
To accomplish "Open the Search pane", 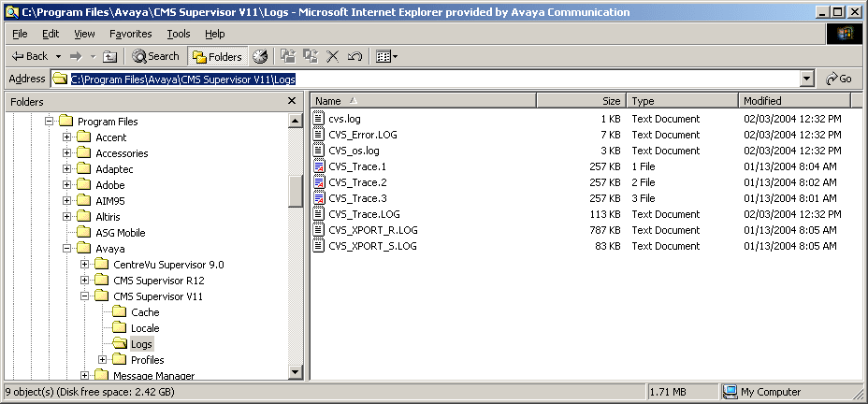I will (x=155, y=56).
